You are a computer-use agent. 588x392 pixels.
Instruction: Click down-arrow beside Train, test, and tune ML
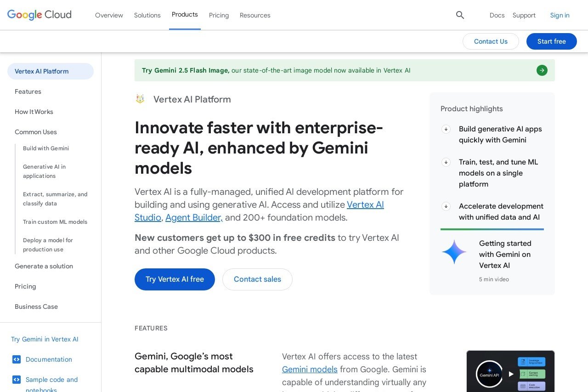[x=446, y=162]
